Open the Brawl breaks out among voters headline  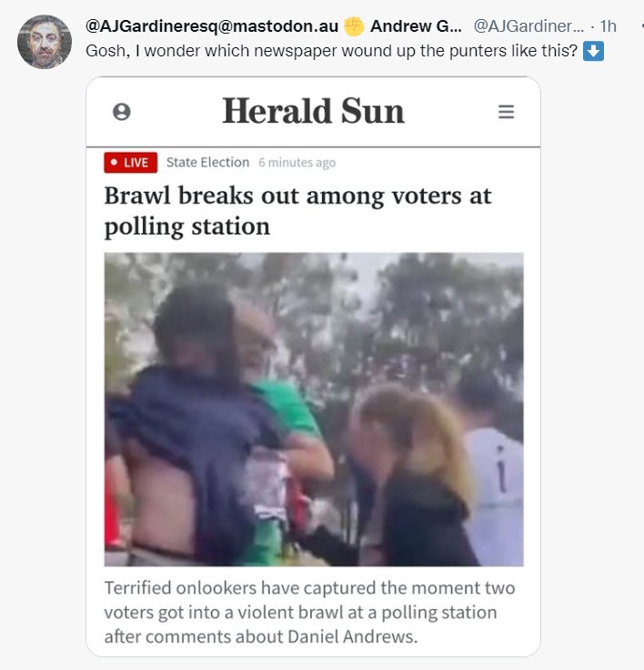pos(297,211)
